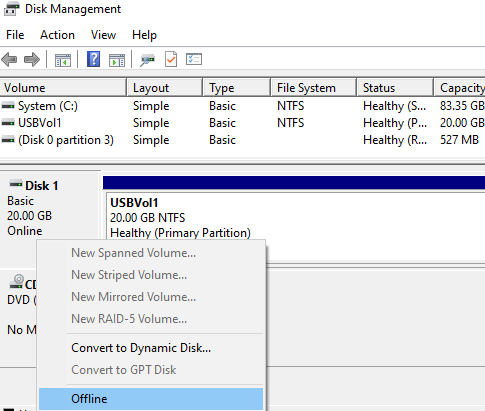Sort by the File System column header
Screen dimensions: 485x411
(x=313, y=88)
